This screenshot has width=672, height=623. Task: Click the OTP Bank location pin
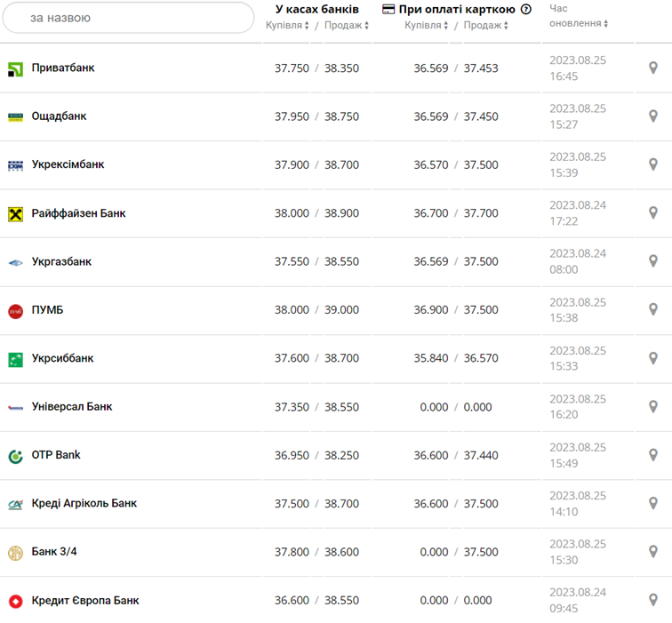(652, 455)
